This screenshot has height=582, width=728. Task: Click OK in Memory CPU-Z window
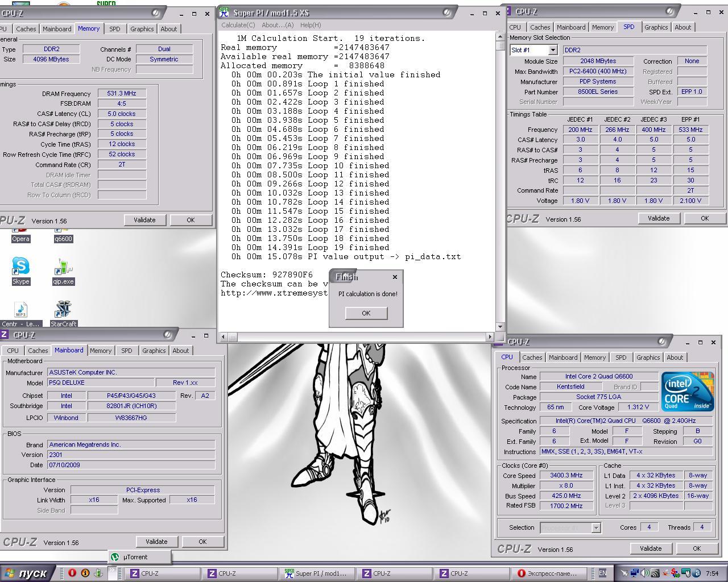pyautogui.click(x=191, y=220)
